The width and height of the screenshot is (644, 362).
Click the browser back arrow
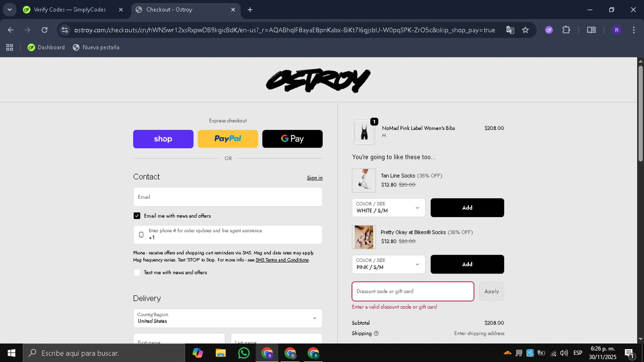tap(11, 30)
